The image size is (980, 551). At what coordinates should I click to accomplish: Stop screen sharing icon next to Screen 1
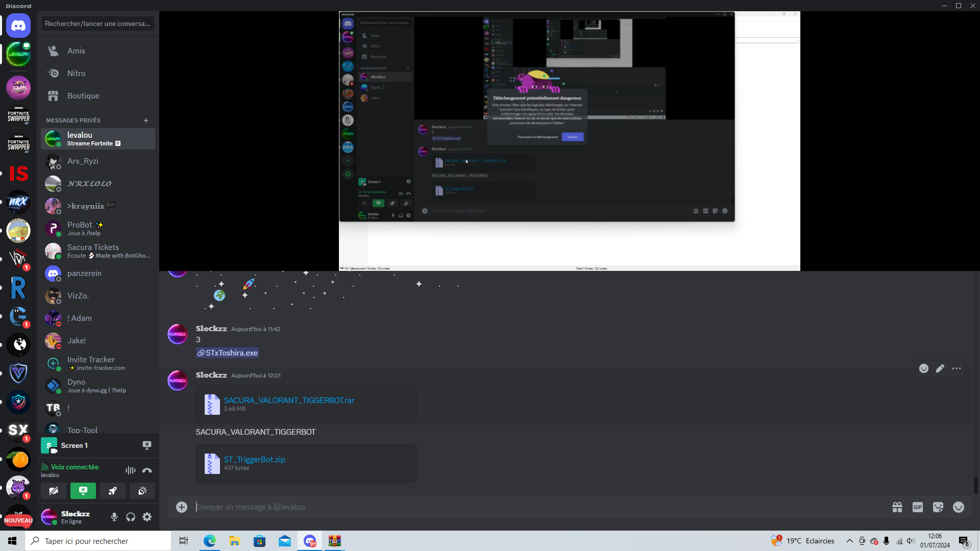coord(147,445)
